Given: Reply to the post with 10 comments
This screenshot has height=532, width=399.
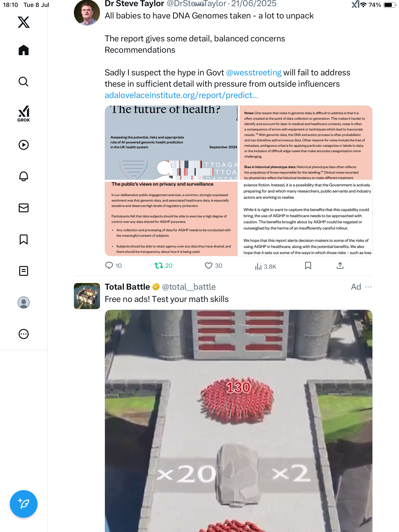Looking at the screenshot, I should (113, 266).
